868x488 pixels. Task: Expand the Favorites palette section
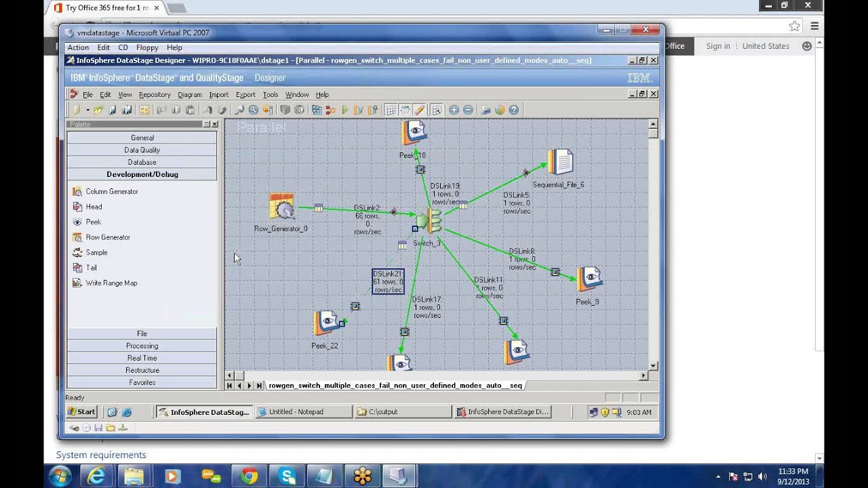[x=142, y=382]
